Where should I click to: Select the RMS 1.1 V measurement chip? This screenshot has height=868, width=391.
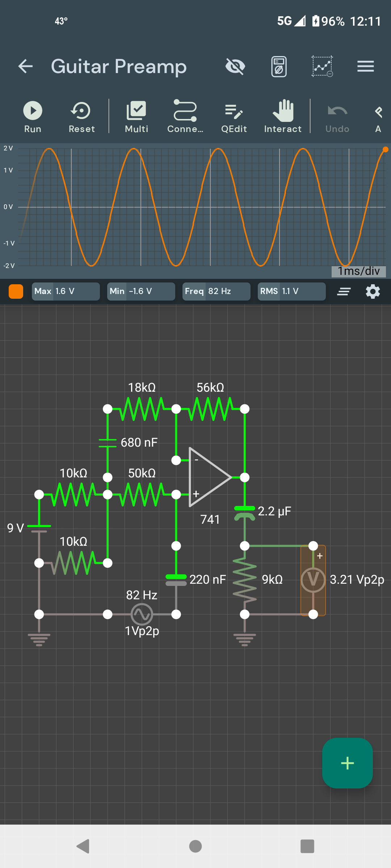click(291, 292)
